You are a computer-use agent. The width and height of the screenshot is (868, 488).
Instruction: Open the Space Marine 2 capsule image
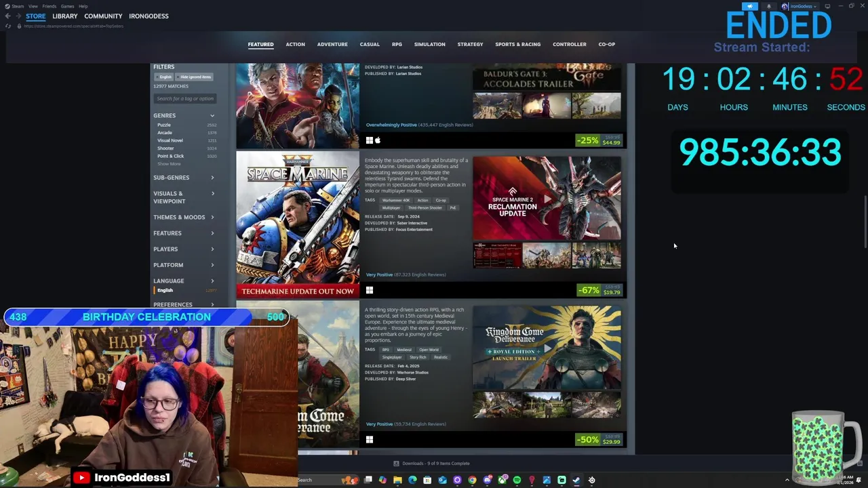coord(298,224)
